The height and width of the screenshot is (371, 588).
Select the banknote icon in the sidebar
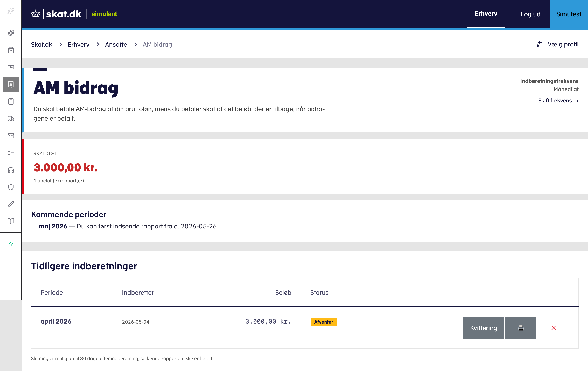click(x=11, y=67)
